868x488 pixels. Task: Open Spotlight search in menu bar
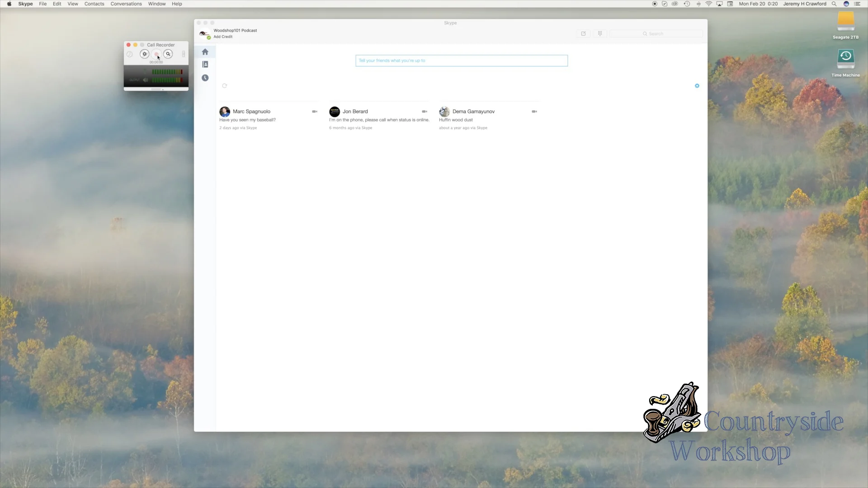coord(834,4)
